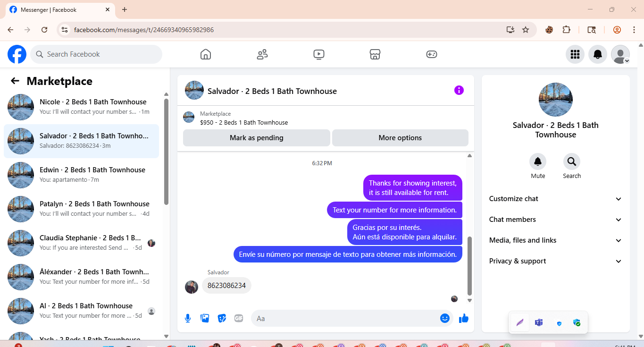Click the purple conversation information icon
Screen dimensions: 644x347
coord(459,90)
